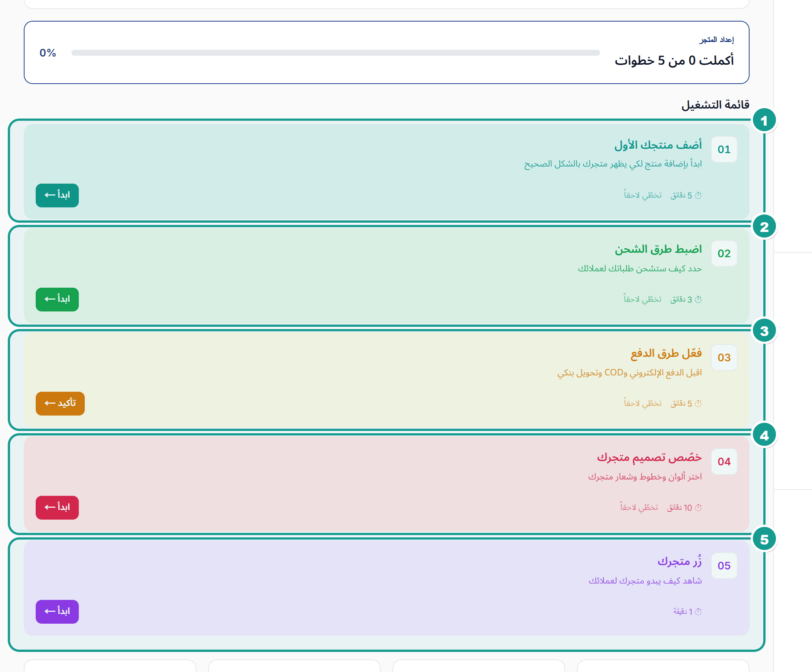
Task: Click the قائمة التشغيل section title
Action: tap(715, 104)
